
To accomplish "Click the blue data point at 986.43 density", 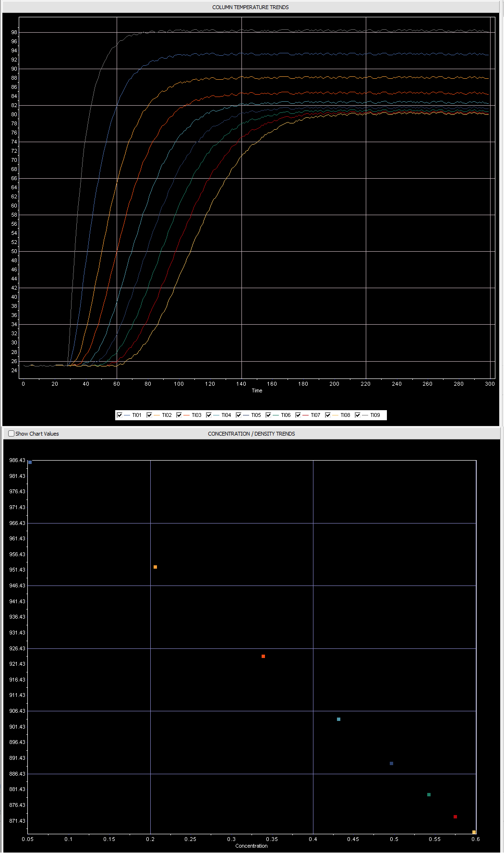I will (30, 463).
